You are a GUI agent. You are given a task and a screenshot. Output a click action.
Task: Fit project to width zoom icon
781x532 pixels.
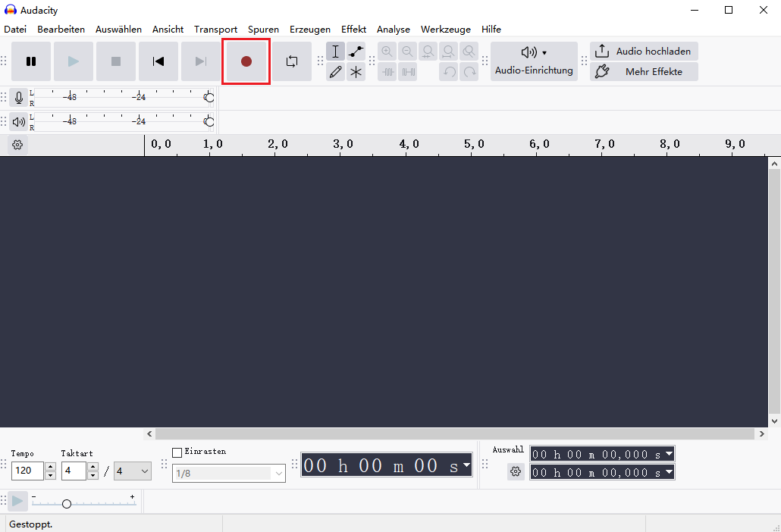(x=448, y=52)
